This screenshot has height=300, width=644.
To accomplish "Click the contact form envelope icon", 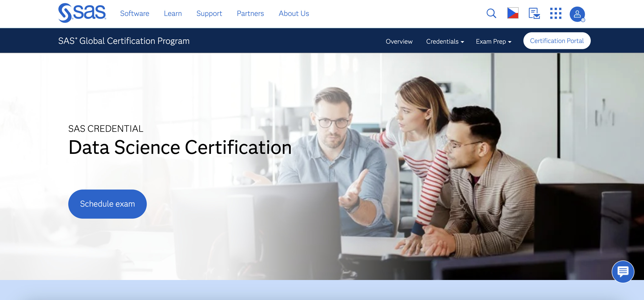I will [534, 13].
